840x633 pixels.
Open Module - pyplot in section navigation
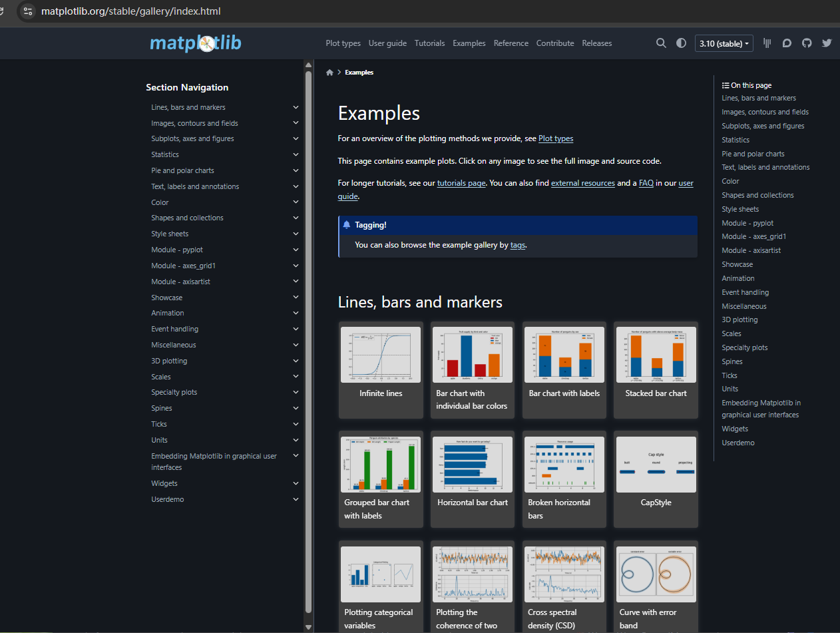pyautogui.click(x=177, y=250)
